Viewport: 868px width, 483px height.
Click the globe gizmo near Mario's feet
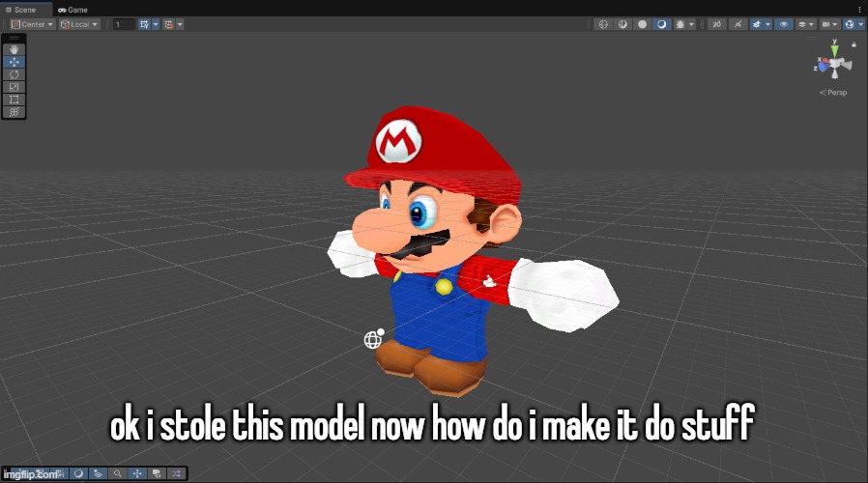pyautogui.click(x=374, y=339)
